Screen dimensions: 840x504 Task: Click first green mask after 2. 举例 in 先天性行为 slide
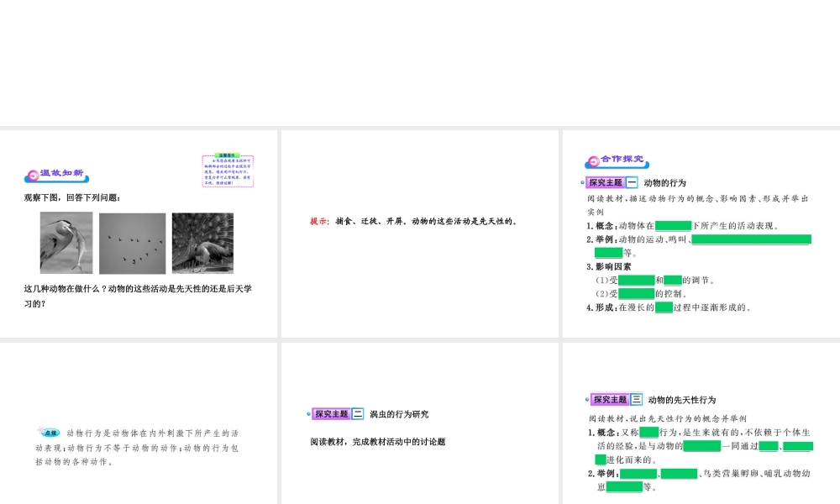[638, 474]
